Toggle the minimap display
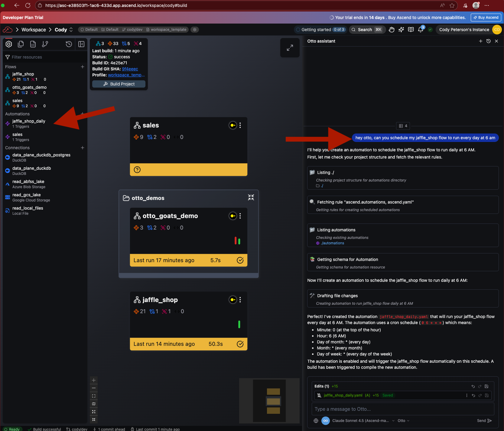 click(94, 404)
